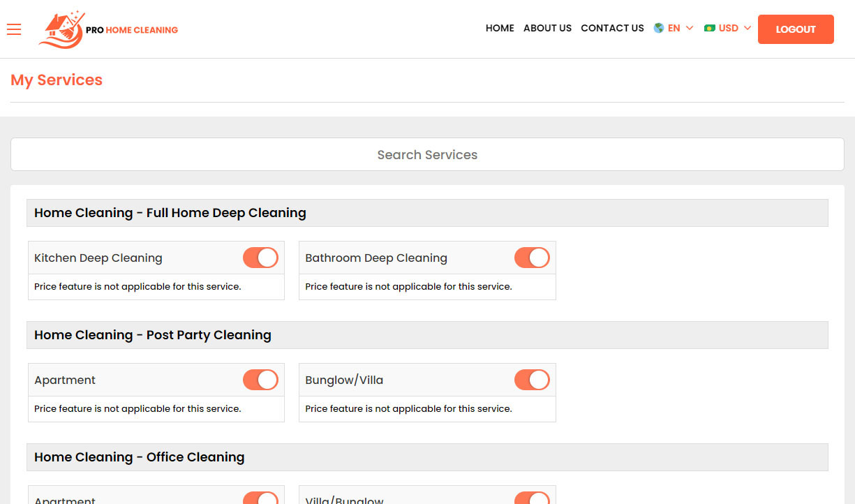
Task: Go to the CONTACT US page
Action: 612,29
